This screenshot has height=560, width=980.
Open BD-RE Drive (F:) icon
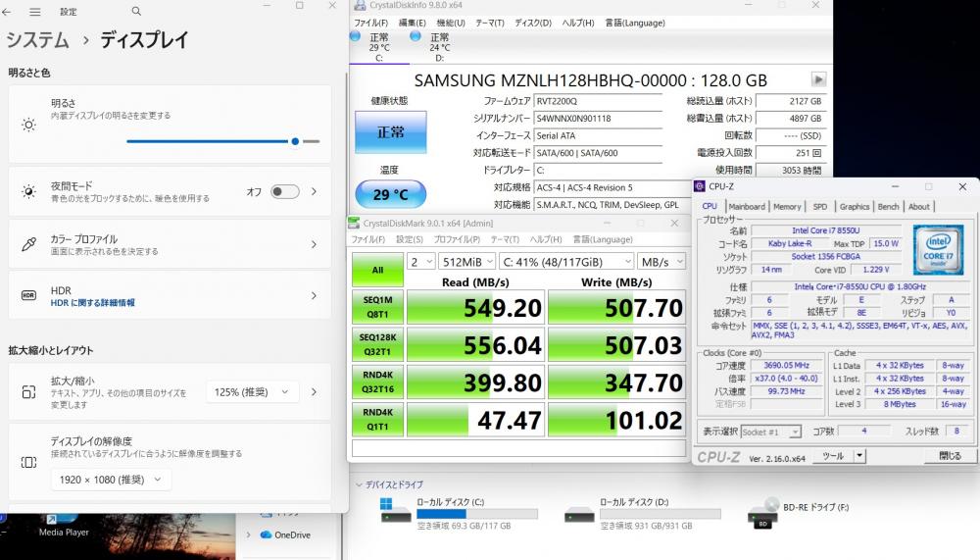(x=762, y=513)
